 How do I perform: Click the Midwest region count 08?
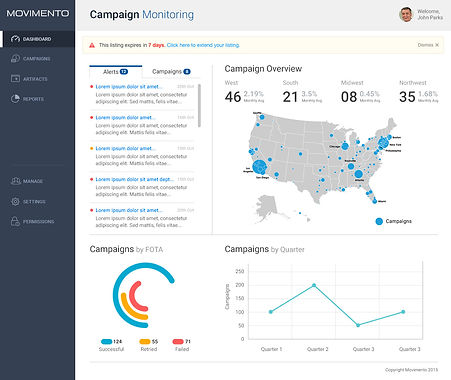(x=349, y=97)
